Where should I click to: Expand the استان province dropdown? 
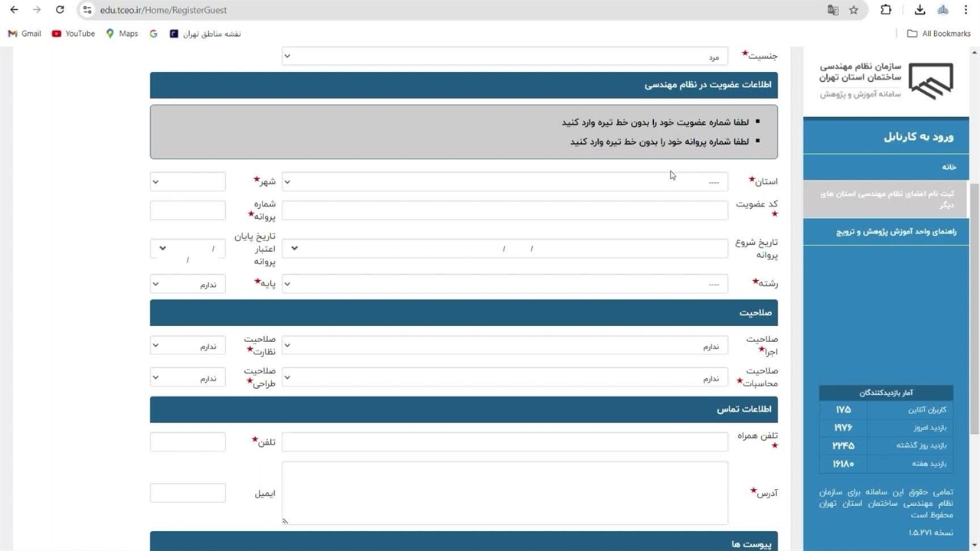(x=505, y=181)
